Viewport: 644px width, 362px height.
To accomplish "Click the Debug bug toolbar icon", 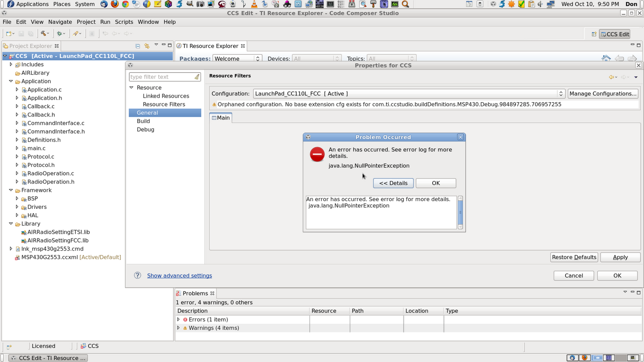I will click(59, 34).
